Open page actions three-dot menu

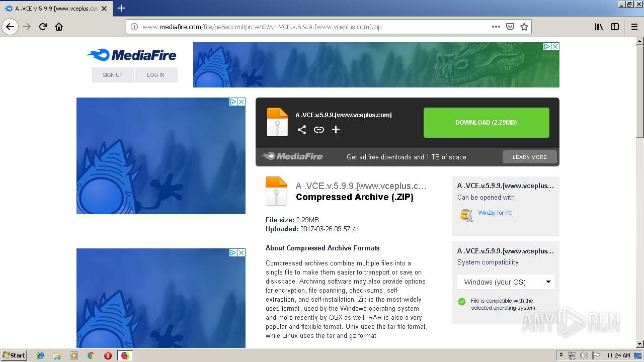point(496,27)
